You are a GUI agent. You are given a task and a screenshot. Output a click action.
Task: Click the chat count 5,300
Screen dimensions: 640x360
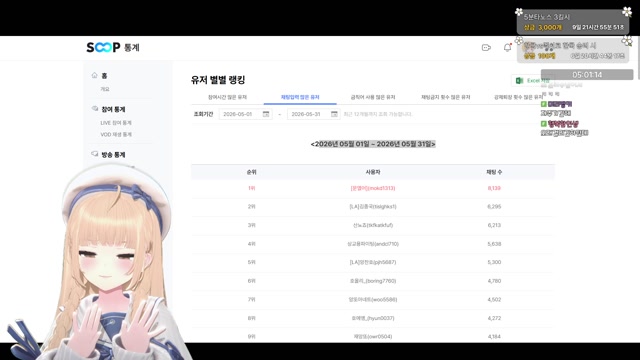tap(494, 262)
